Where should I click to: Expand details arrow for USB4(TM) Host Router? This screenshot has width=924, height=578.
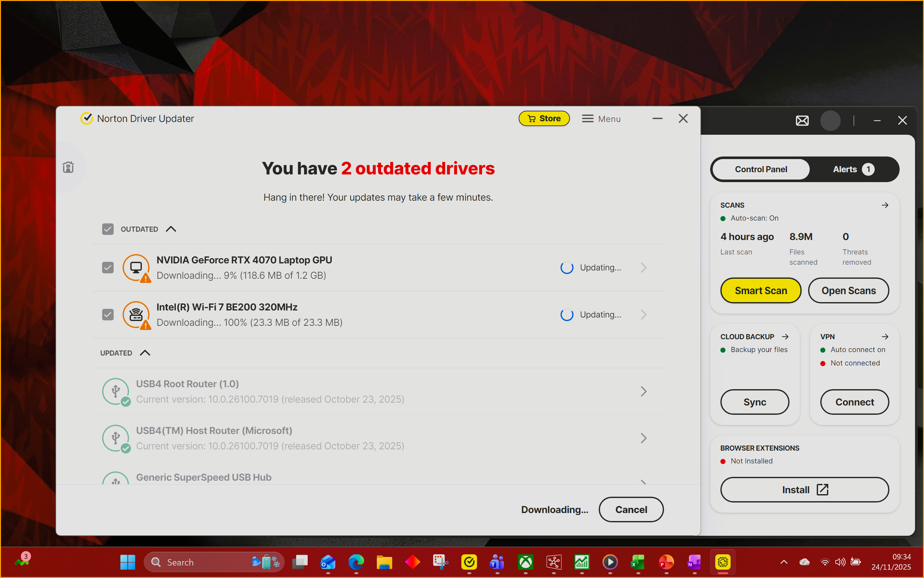tap(643, 438)
